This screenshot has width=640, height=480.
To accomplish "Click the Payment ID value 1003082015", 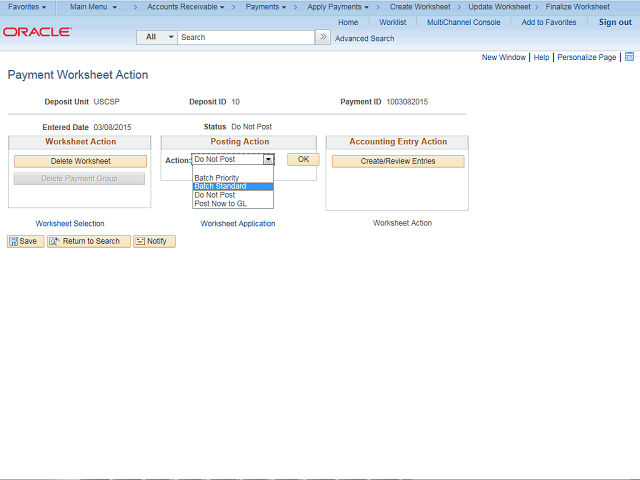I will coord(407,102).
